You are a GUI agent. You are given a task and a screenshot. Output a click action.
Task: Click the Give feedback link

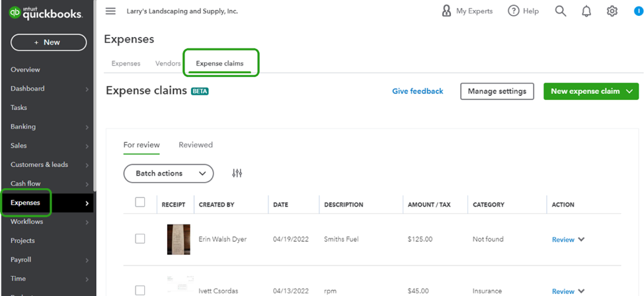coord(418,91)
